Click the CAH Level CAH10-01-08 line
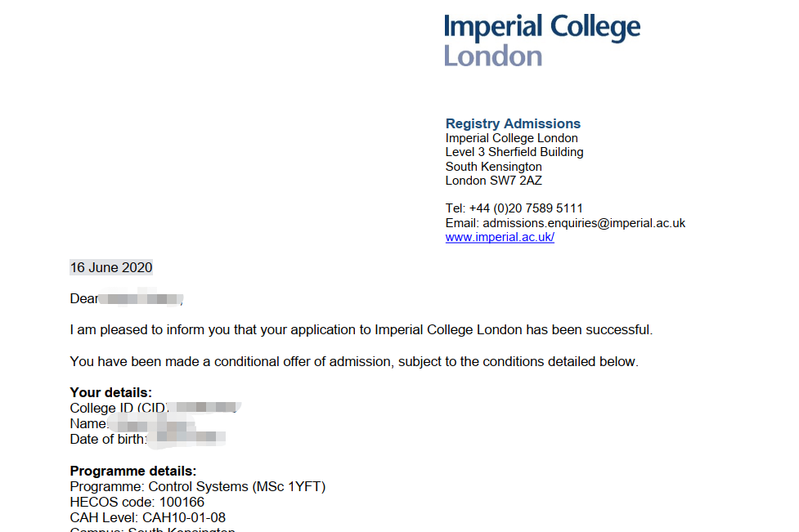Image resolution: width=799 pixels, height=532 pixels. [x=148, y=517]
